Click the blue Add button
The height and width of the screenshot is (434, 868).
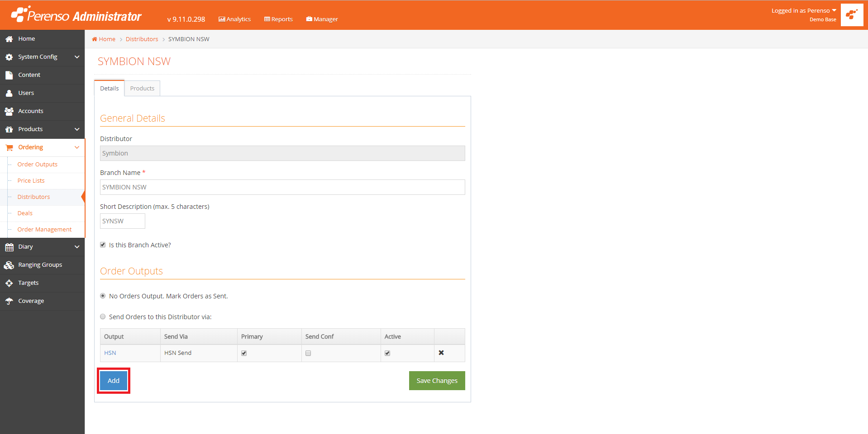[x=114, y=381]
